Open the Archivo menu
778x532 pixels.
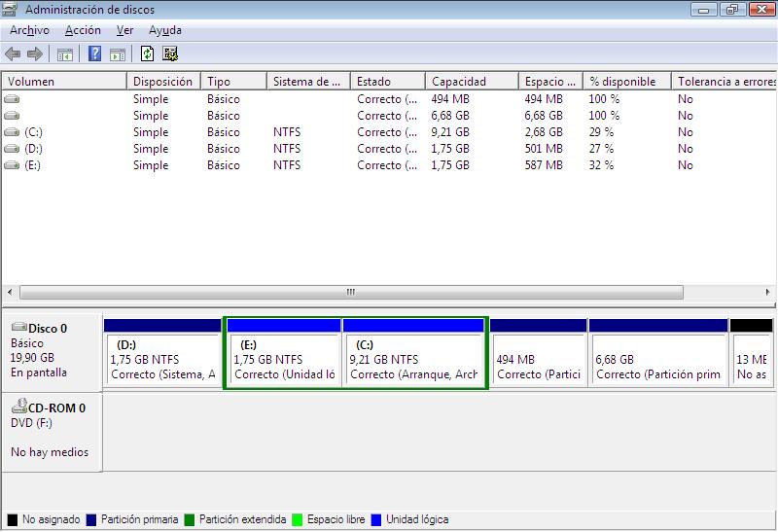coord(29,30)
